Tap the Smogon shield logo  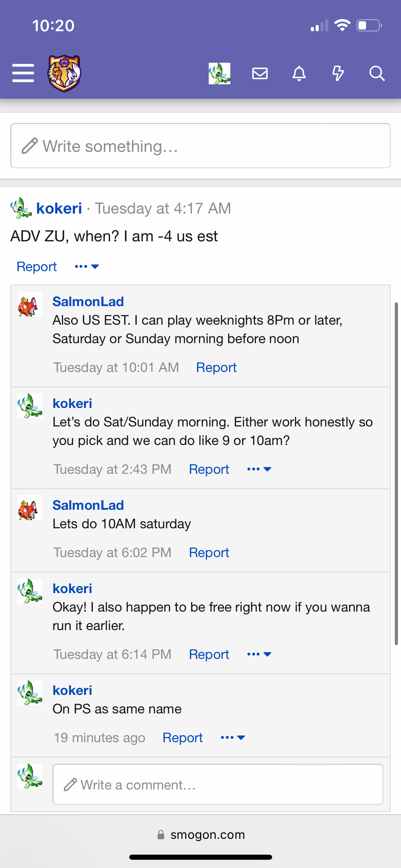click(64, 73)
